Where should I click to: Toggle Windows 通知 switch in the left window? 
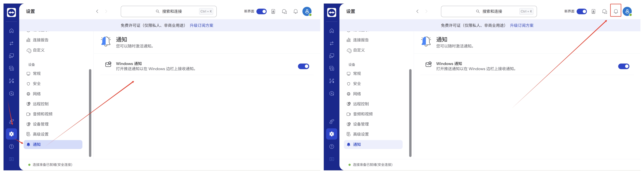click(x=304, y=66)
